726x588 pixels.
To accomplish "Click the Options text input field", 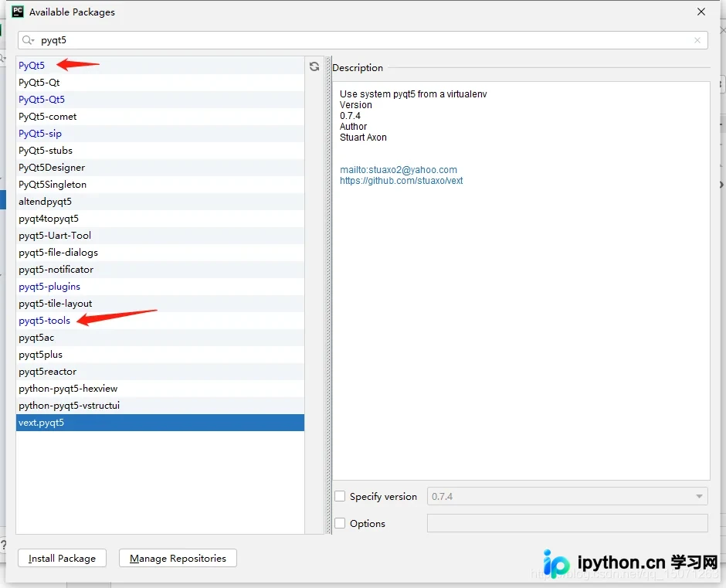I will 567,523.
